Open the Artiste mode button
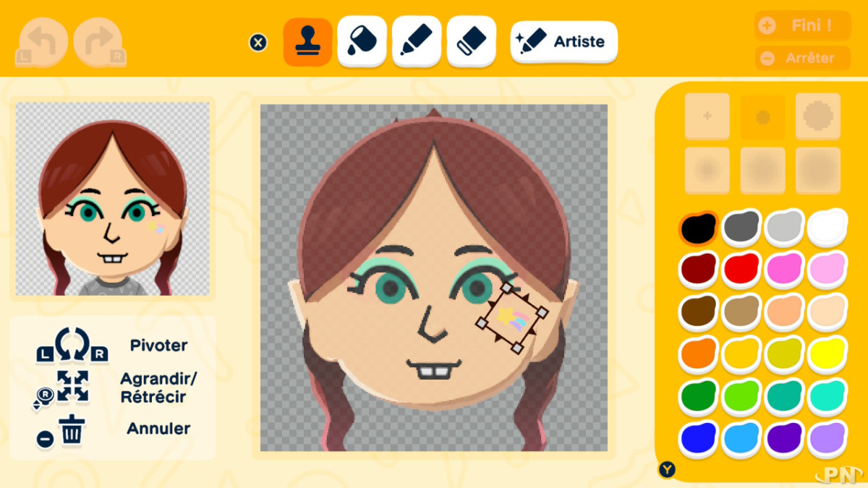The height and width of the screenshot is (488, 868). click(x=564, y=42)
